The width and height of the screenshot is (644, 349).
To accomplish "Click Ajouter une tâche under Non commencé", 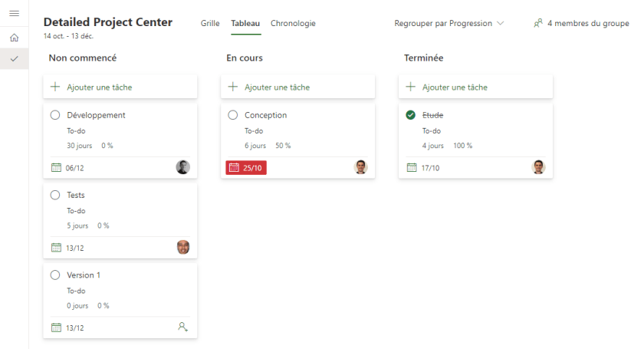I will 100,87.
